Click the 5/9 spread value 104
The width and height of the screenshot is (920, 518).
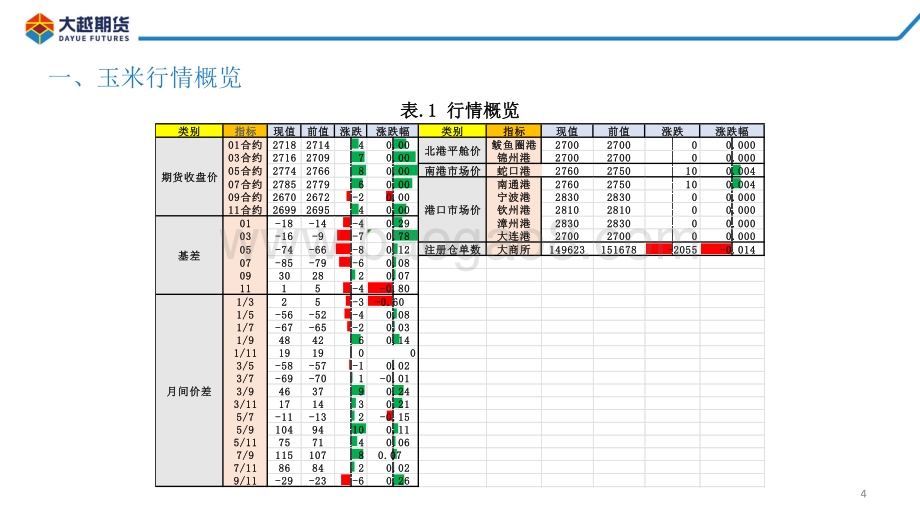click(x=285, y=430)
